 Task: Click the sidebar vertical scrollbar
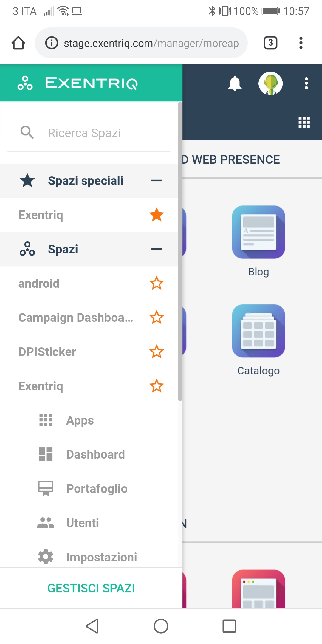tap(180, 250)
